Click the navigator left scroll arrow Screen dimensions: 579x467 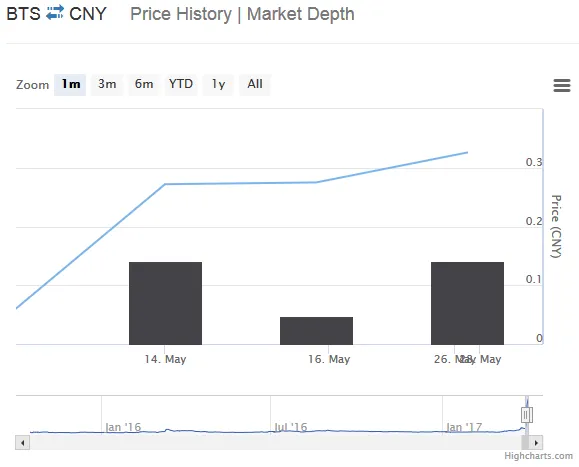23,442
